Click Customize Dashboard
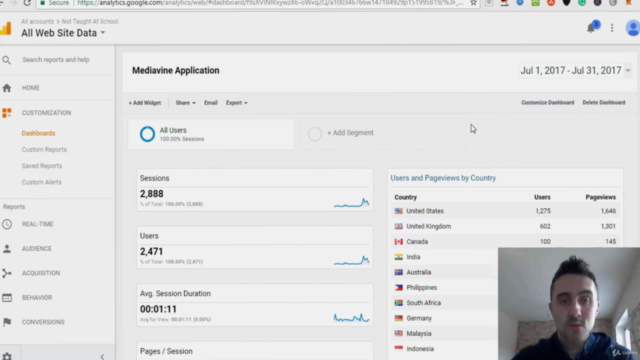Image resolution: width=640 pixels, height=360 pixels. [x=547, y=102]
